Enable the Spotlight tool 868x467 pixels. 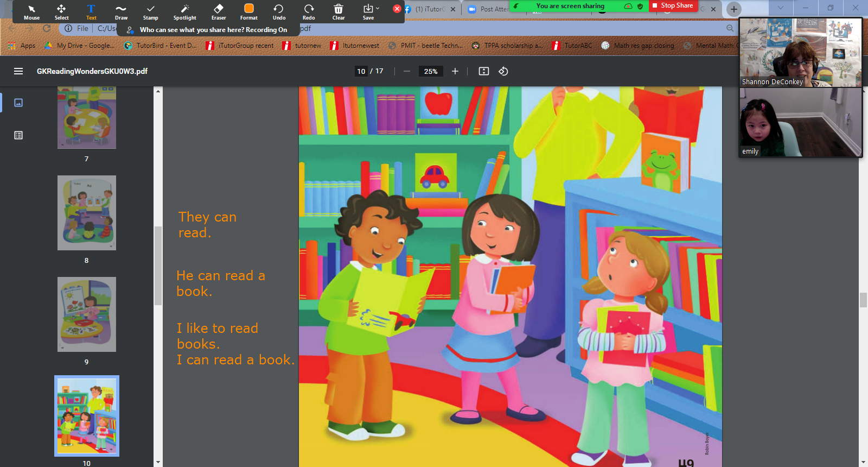click(x=184, y=12)
